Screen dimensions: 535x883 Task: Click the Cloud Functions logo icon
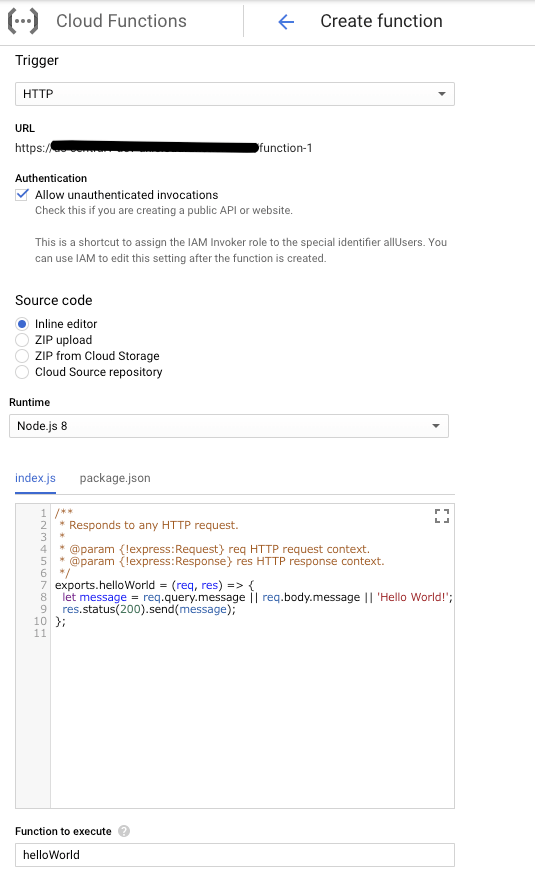tap(23, 21)
